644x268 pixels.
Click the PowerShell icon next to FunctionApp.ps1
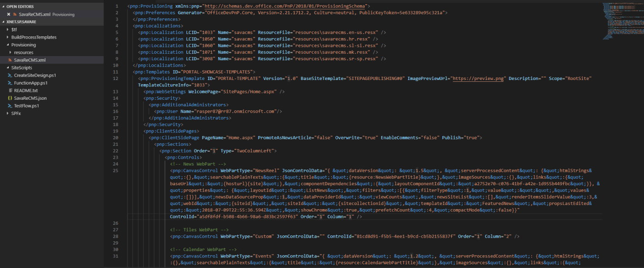click(x=10, y=83)
